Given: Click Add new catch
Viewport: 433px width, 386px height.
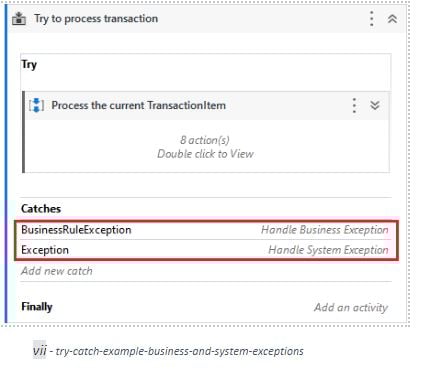Looking at the screenshot, I should tap(57, 271).
